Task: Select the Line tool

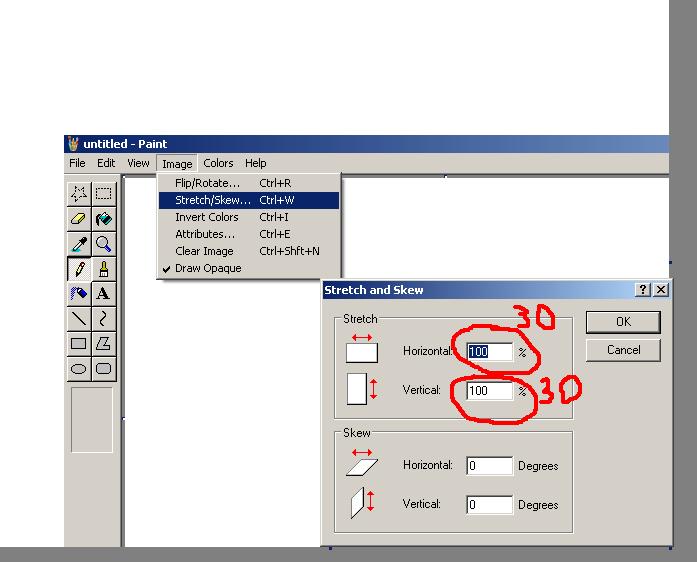Action: coord(79,318)
